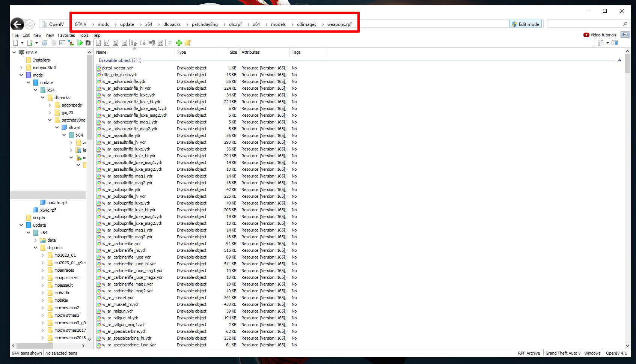Expand the mpbiker folder node

[x=42, y=300]
